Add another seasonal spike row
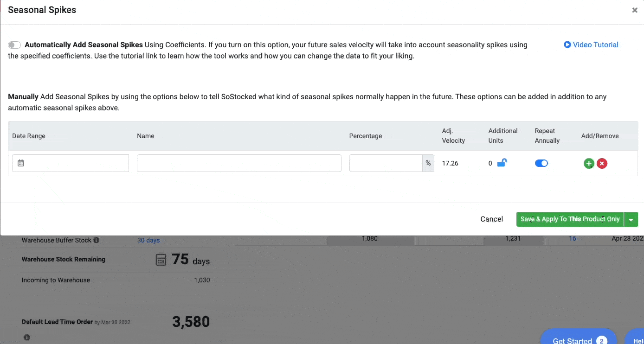644x344 pixels. click(588, 163)
